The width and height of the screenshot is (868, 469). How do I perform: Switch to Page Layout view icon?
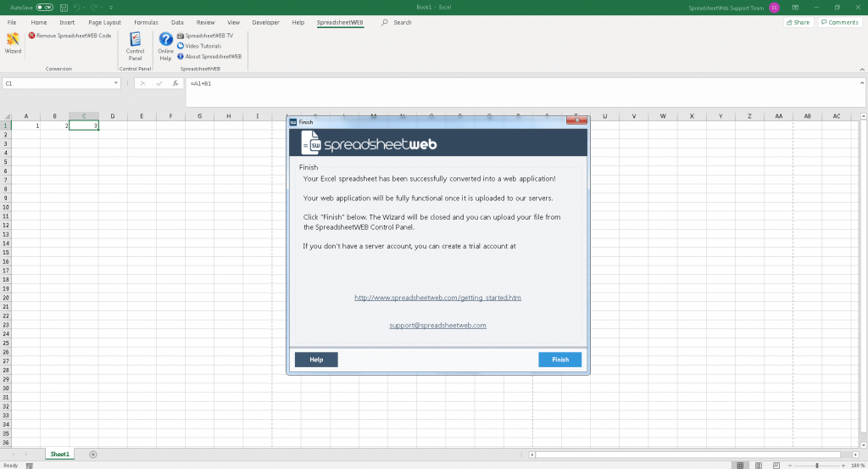point(759,465)
